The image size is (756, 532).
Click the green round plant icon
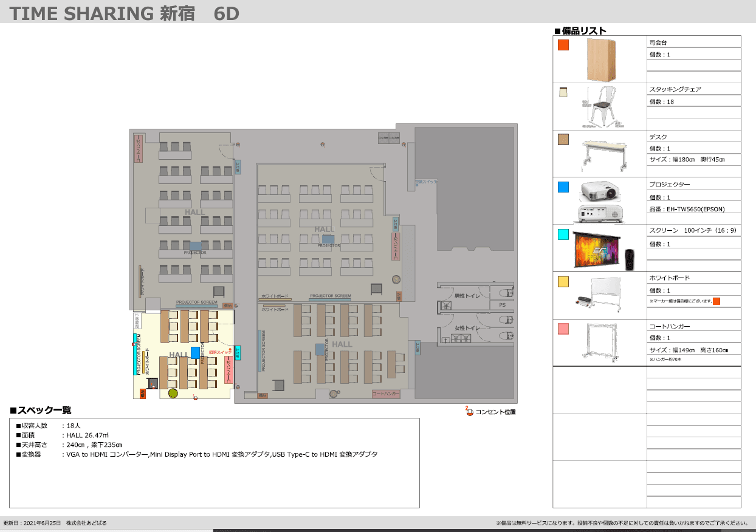(x=173, y=394)
